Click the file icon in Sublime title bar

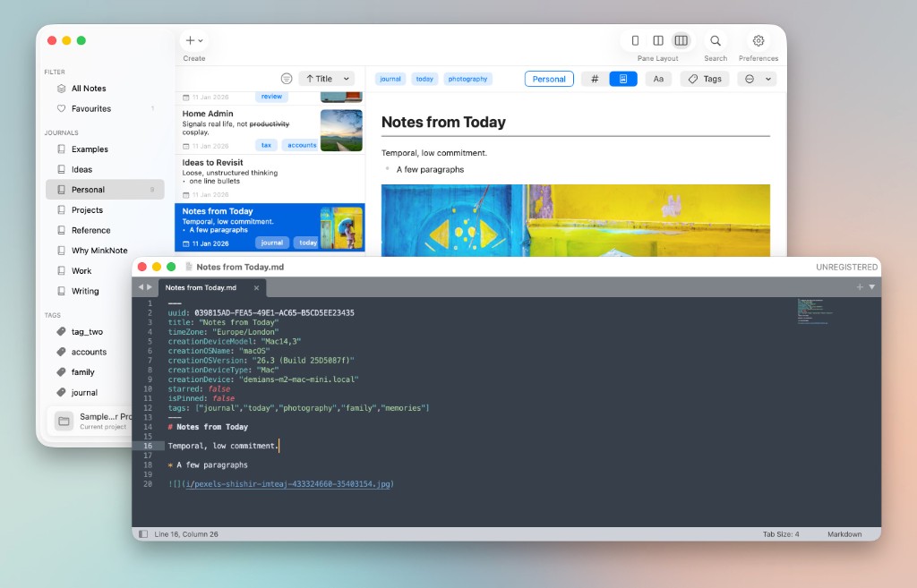pyautogui.click(x=188, y=267)
